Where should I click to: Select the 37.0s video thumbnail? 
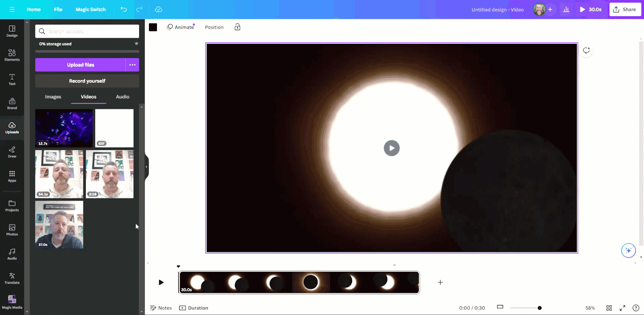(x=59, y=224)
